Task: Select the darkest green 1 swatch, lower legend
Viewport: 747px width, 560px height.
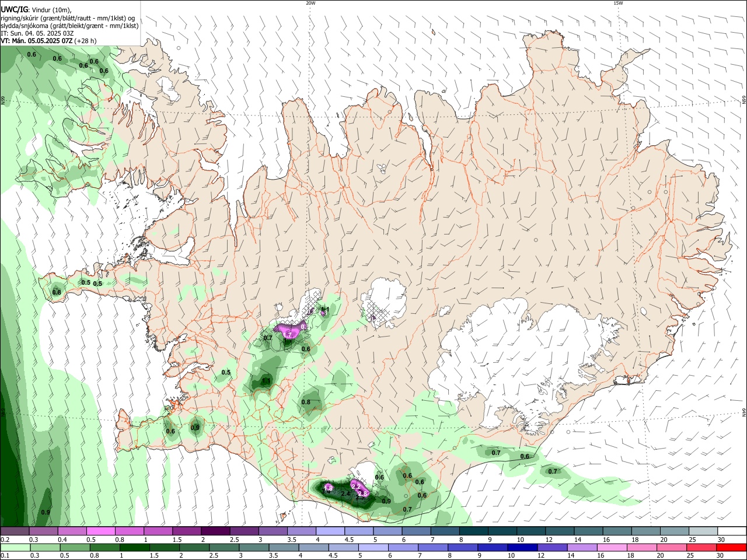Action: (x=134, y=548)
